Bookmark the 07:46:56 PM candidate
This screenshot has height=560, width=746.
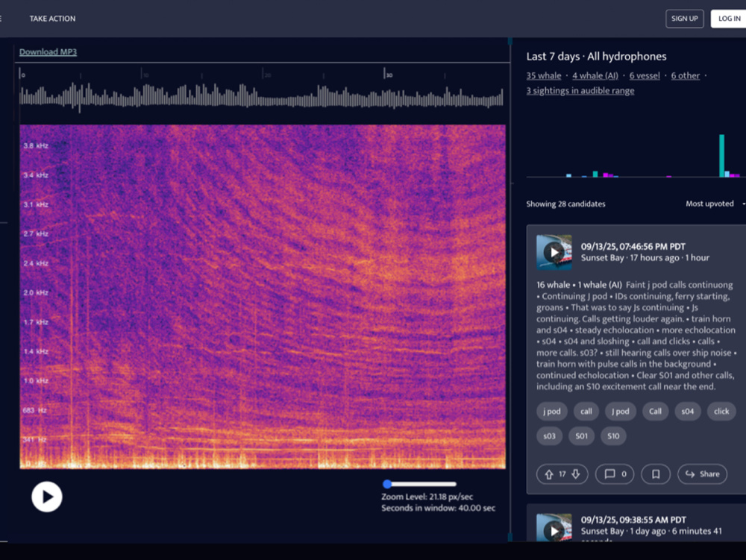[656, 474]
